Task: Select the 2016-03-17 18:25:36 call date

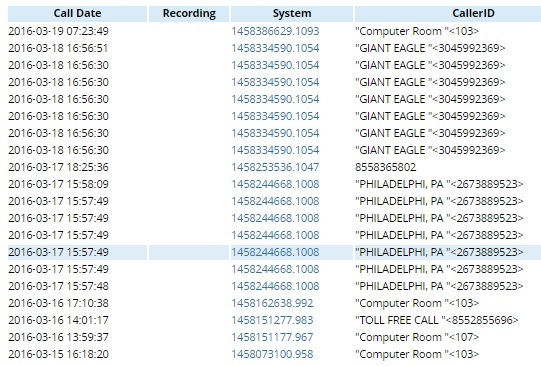Action: pyautogui.click(x=58, y=167)
